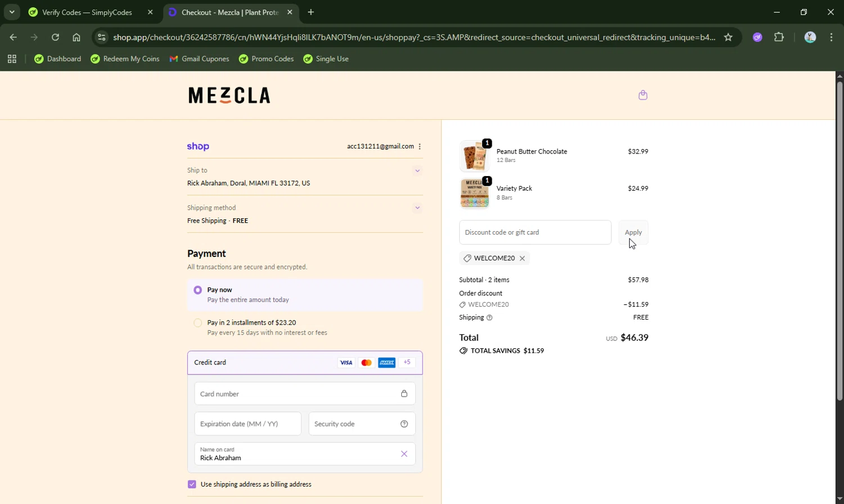
Task: Open the browser home page
Action: point(77,38)
